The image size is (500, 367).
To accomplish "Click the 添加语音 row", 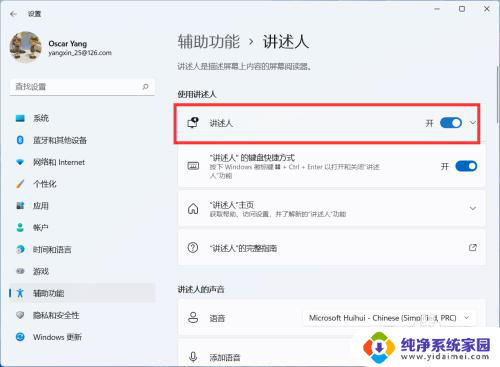I will [332, 353].
